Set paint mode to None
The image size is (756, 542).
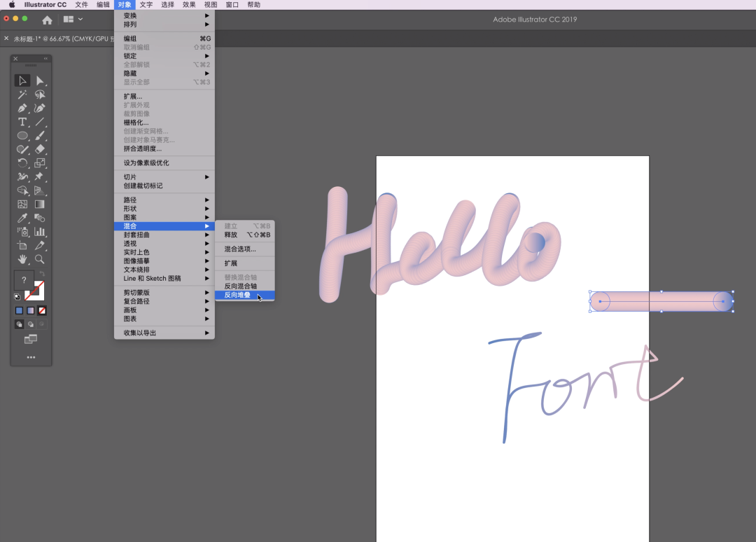(42, 310)
